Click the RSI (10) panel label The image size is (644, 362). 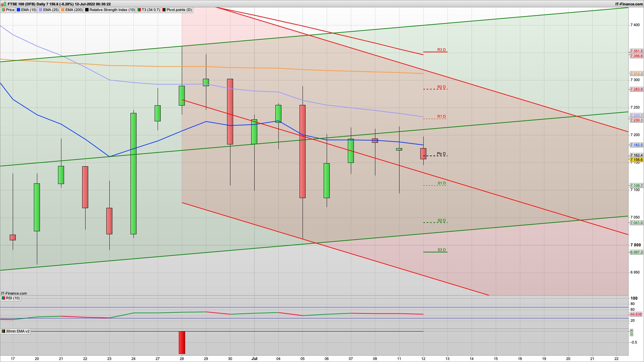tap(13, 298)
